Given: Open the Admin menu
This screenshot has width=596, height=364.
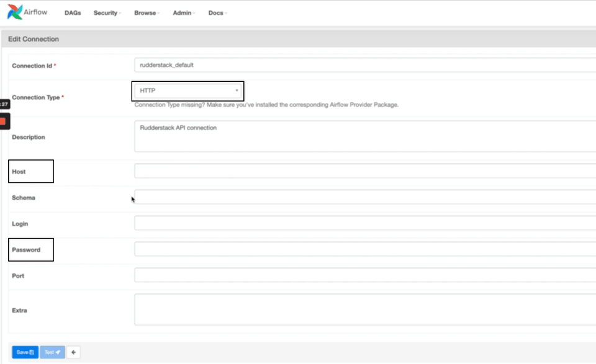Looking at the screenshot, I should pyautogui.click(x=184, y=13).
